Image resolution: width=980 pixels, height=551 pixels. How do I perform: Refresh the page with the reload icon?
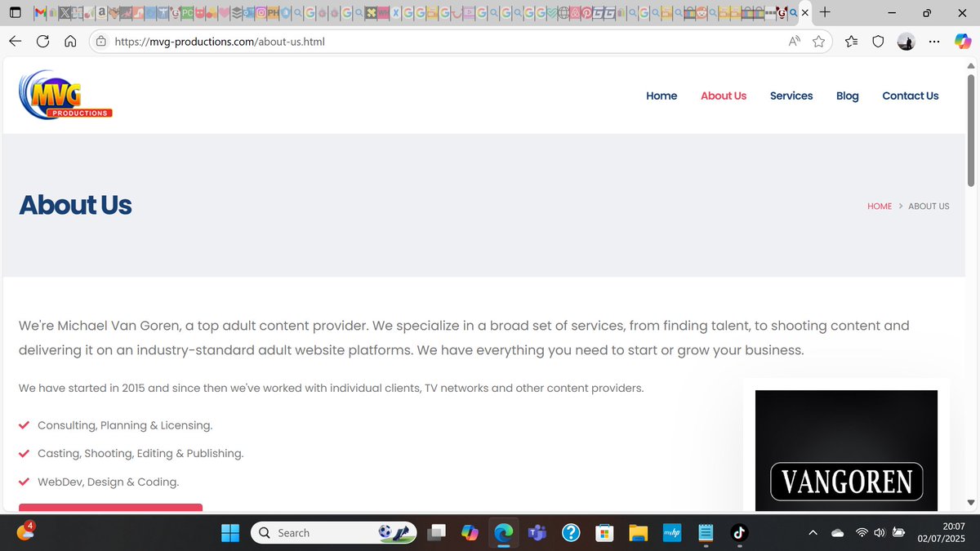pos(42,42)
